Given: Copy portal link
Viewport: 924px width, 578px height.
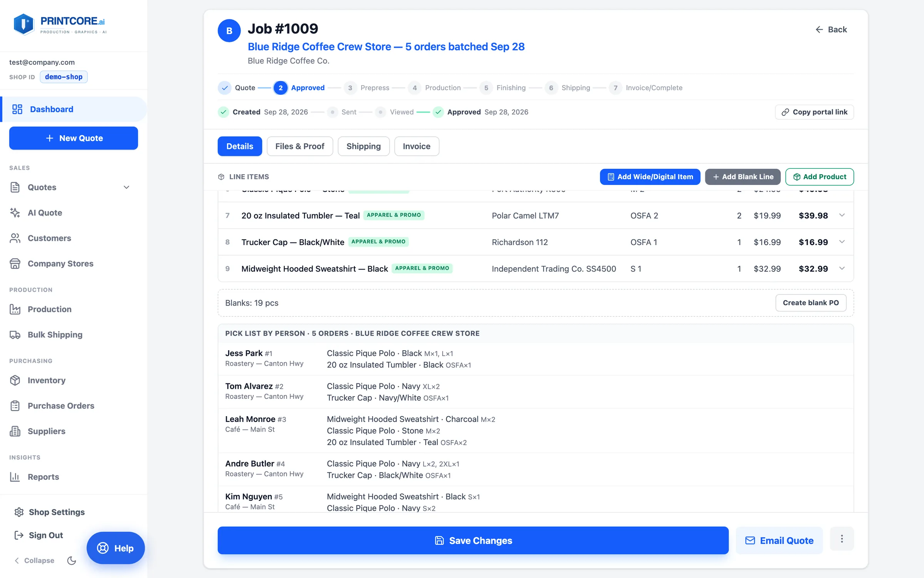Looking at the screenshot, I should tap(814, 112).
